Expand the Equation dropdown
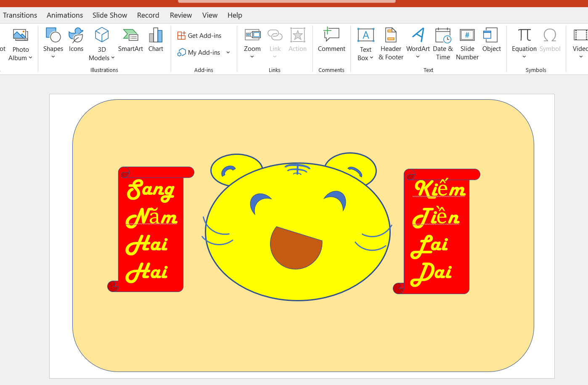The image size is (588, 385). (524, 57)
